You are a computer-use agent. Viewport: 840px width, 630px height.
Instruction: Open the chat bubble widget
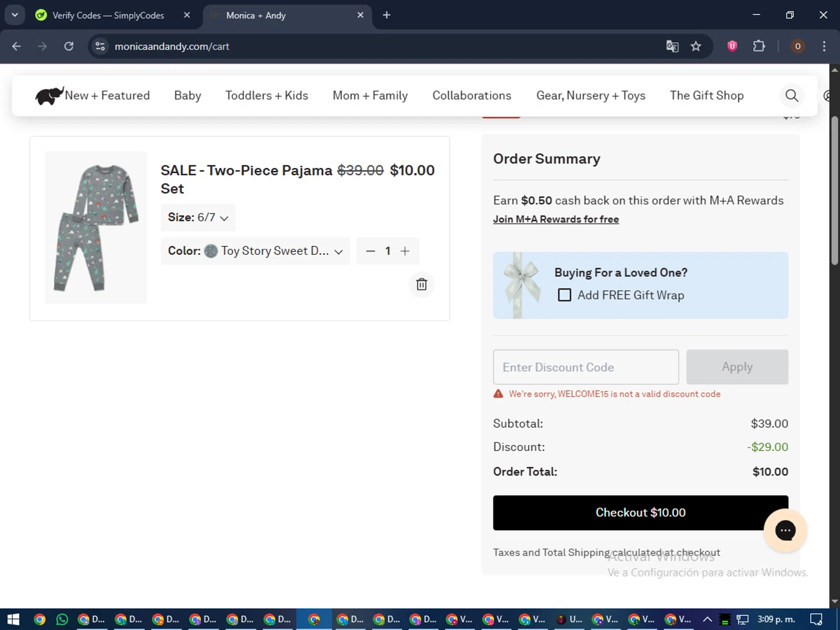tap(785, 530)
